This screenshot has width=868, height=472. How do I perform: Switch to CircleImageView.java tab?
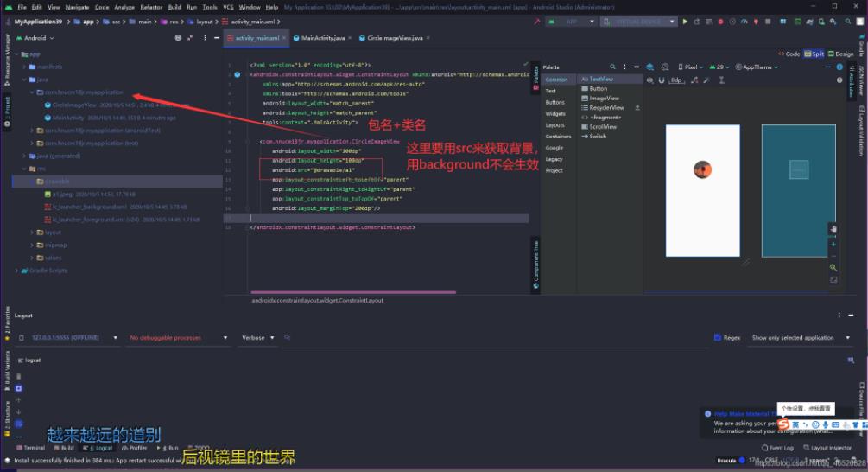click(395, 38)
